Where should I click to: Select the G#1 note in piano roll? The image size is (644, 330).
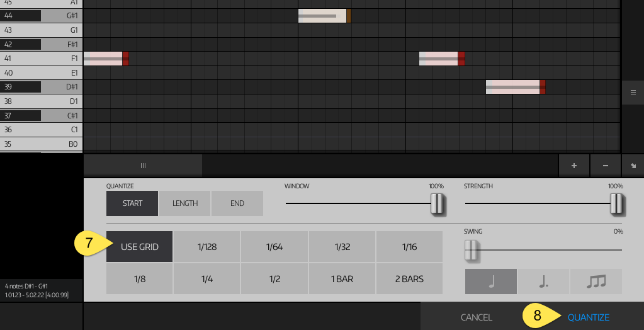coord(324,16)
